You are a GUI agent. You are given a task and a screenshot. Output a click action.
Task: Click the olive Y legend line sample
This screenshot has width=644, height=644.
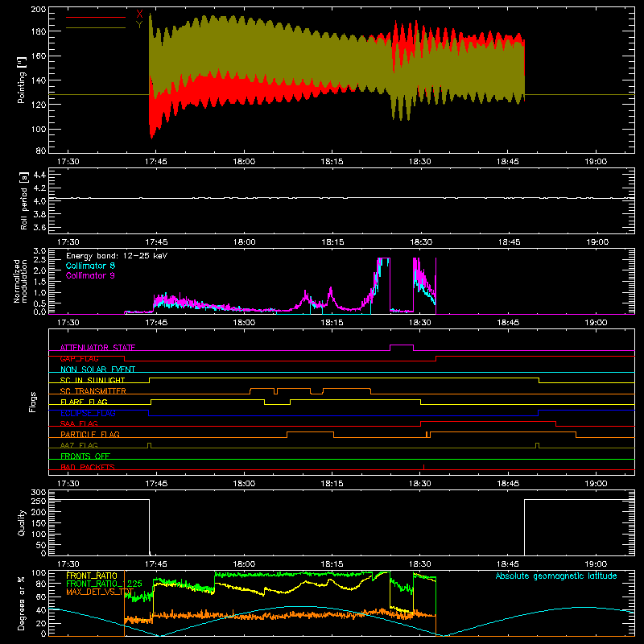[96, 27]
